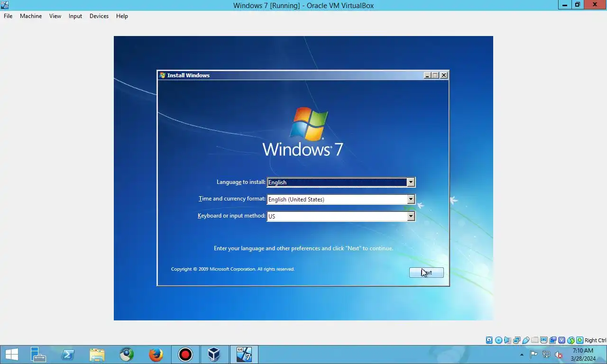Open Server Manager from the taskbar
Image resolution: width=607 pixels, height=364 pixels.
pyautogui.click(x=38, y=355)
